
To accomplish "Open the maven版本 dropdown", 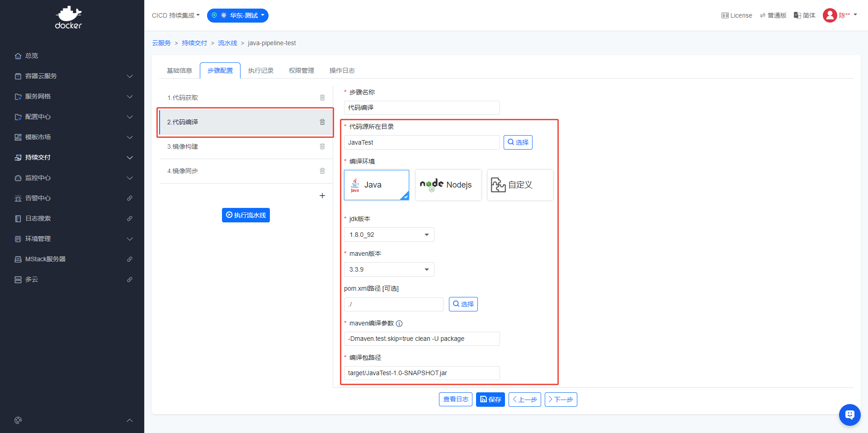I will 389,269.
